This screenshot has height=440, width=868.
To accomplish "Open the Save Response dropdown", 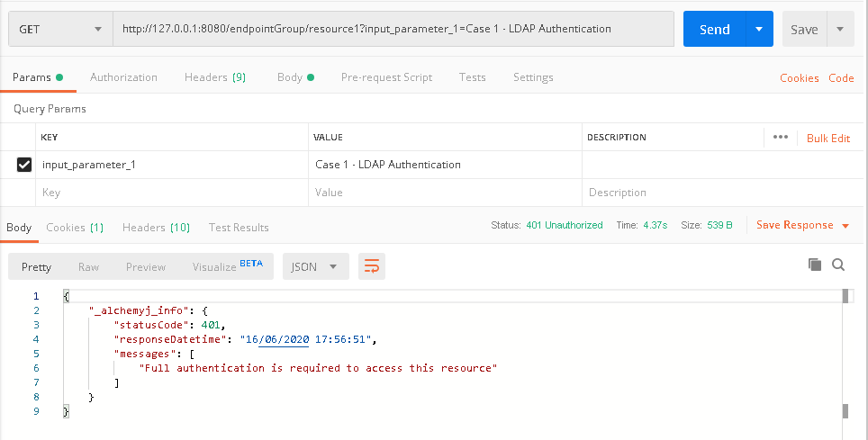I will [x=801, y=225].
